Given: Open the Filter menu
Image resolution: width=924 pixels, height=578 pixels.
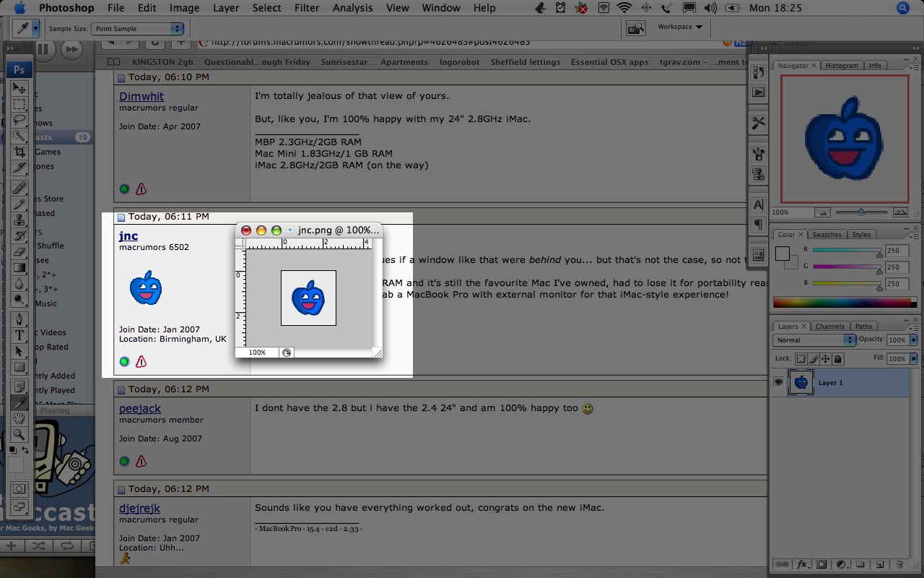Looking at the screenshot, I should coord(307,8).
